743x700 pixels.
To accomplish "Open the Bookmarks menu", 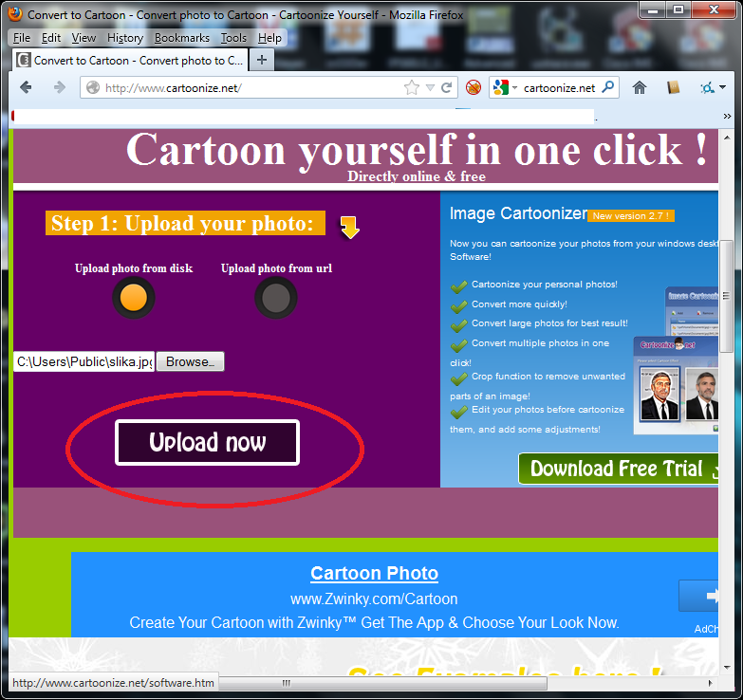I will tap(181, 38).
